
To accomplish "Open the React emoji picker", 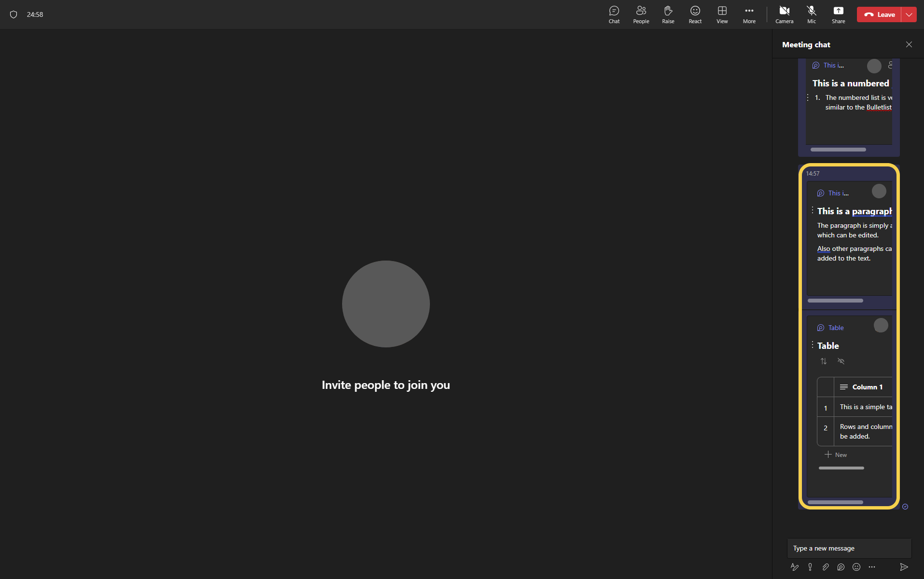I will point(695,14).
